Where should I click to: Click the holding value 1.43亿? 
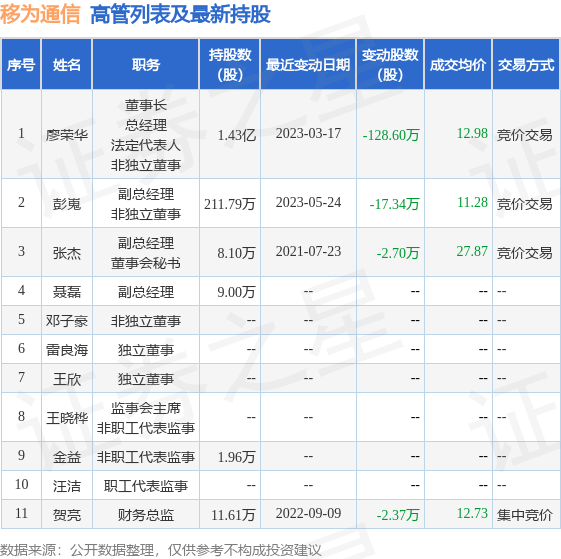tap(236, 135)
